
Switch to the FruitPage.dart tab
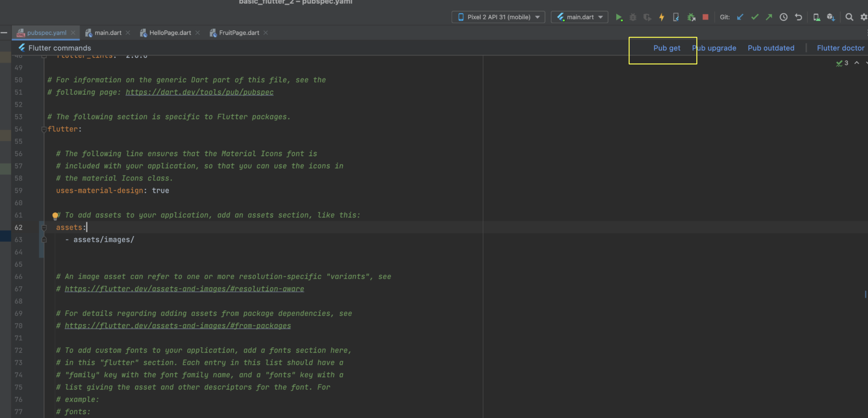click(x=239, y=33)
